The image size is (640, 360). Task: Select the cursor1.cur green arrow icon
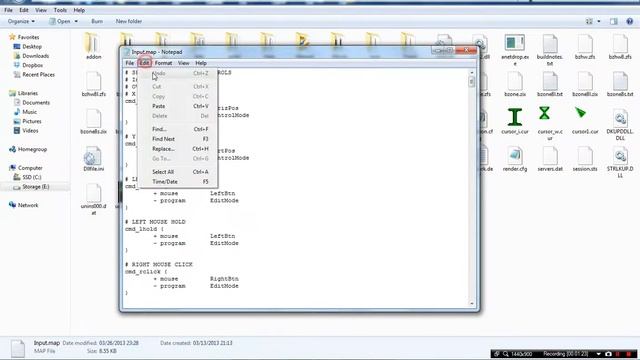click(x=580, y=113)
